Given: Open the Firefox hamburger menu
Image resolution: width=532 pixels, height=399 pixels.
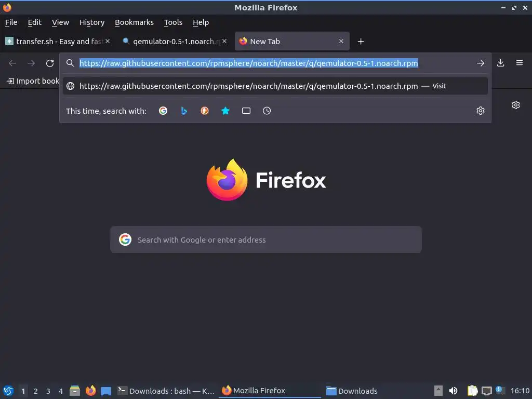Looking at the screenshot, I should [x=519, y=63].
